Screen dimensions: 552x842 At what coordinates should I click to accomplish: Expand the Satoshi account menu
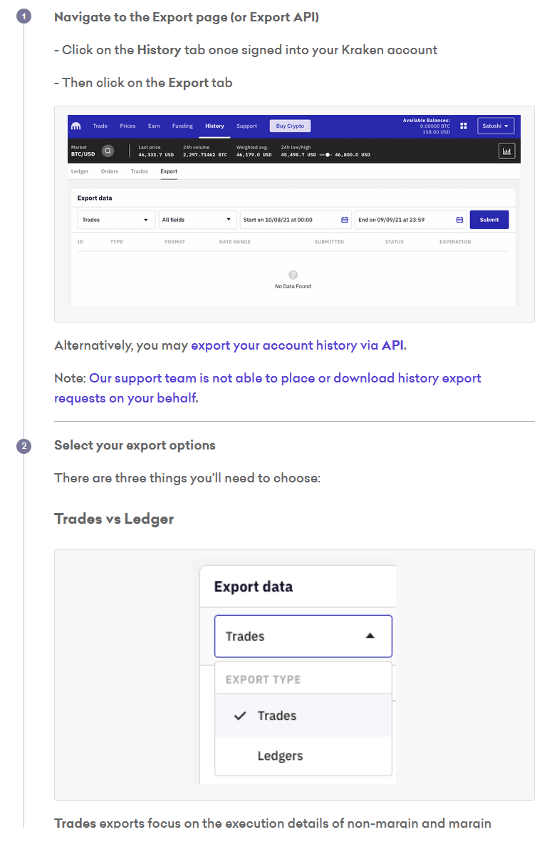(495, 126)
